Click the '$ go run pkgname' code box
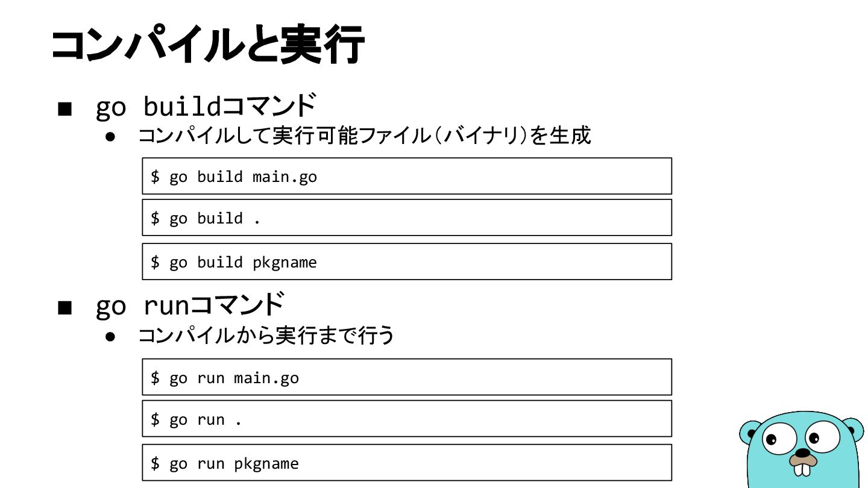868x488 pixels. (407, 463)
